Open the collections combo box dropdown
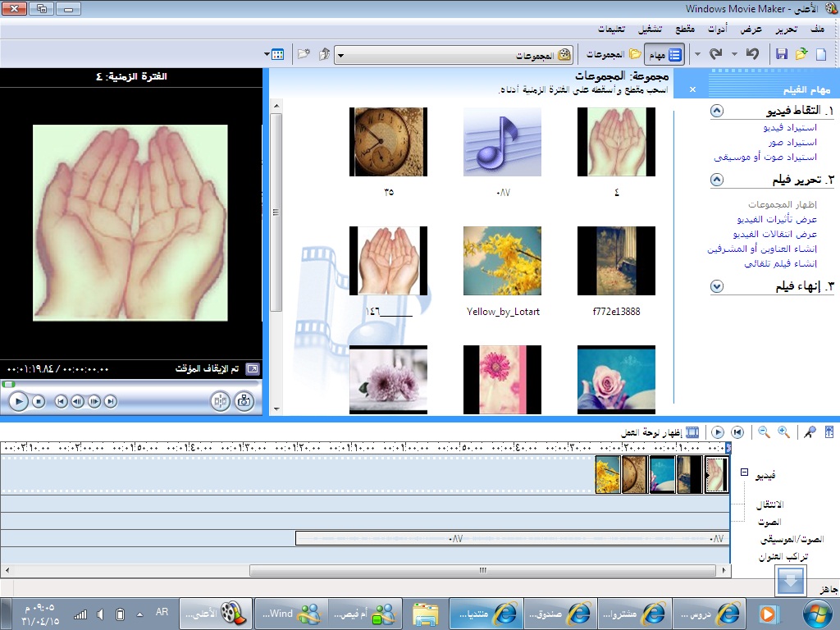 coord(340,56)
